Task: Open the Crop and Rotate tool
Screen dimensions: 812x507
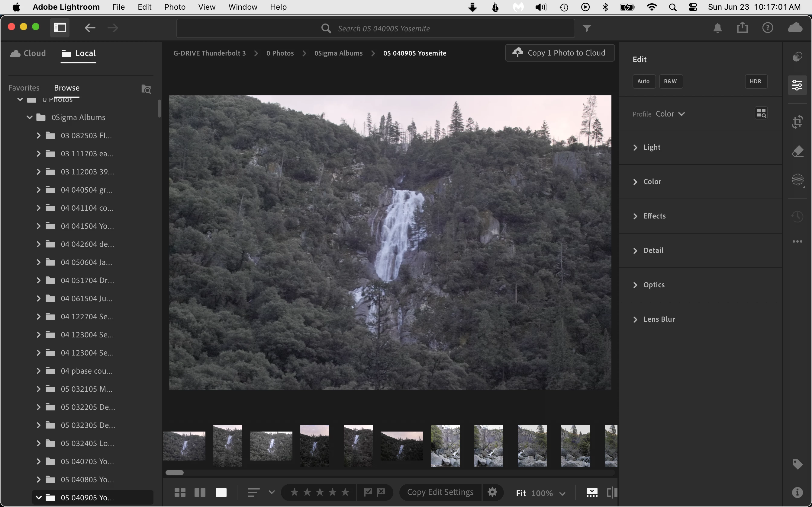Action: 797,121
